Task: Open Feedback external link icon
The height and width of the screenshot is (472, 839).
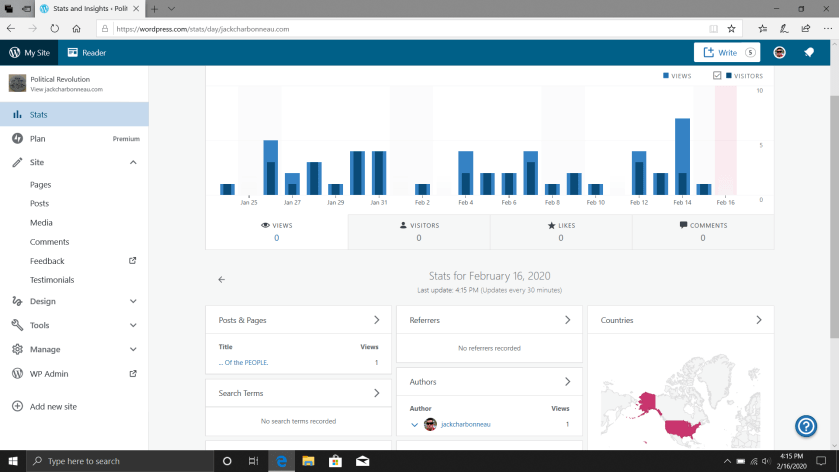Action: click(x=133, y=261)
